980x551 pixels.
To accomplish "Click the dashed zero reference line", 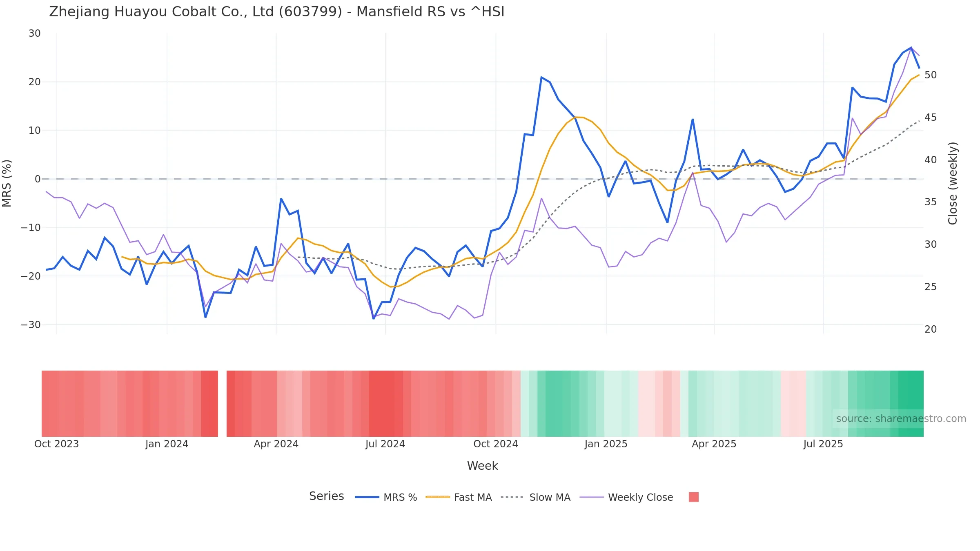I will (x=483, y=179).
